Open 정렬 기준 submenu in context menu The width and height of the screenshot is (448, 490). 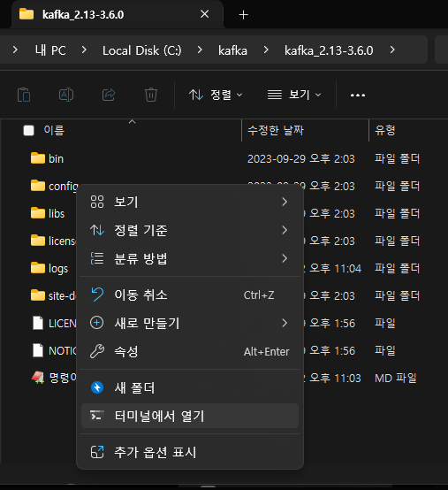[x=190, y=230]
